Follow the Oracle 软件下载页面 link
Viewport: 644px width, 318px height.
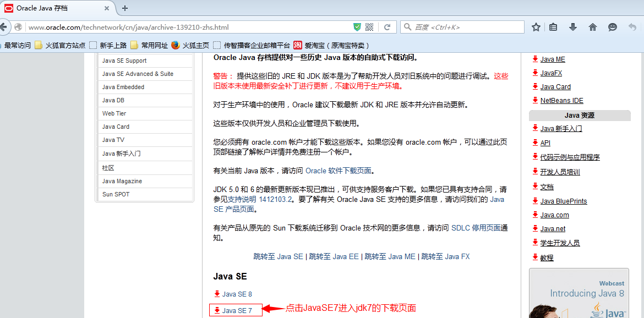(339, 171)
